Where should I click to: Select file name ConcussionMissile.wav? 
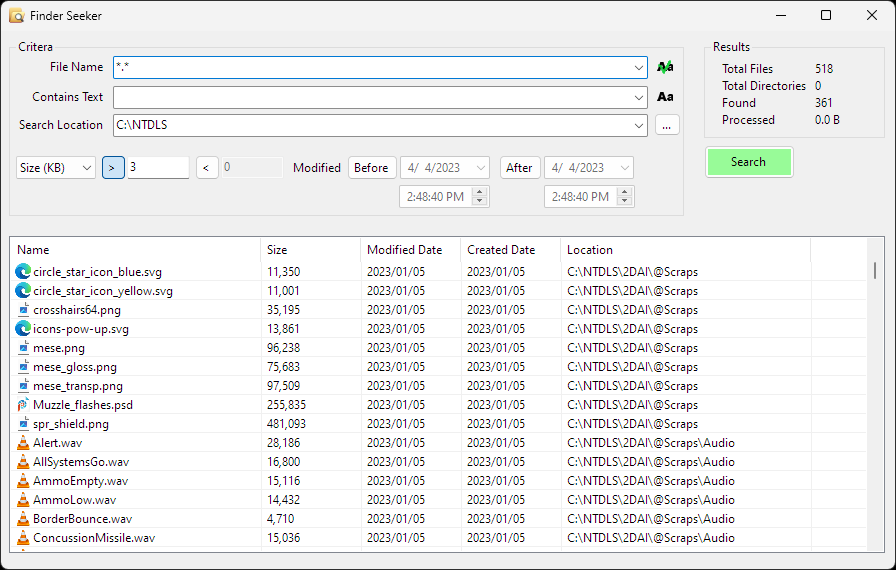[94, 537]
